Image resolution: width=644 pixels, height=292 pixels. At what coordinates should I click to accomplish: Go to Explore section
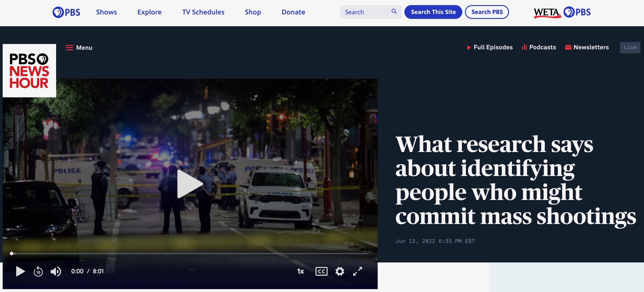pyautogui.click(x=149, y=12)
